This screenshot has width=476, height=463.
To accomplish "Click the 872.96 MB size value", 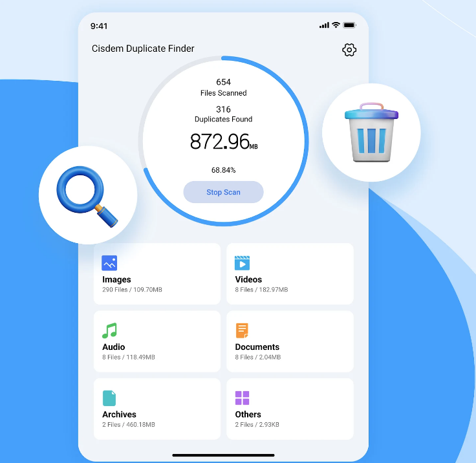I will 224,142.
